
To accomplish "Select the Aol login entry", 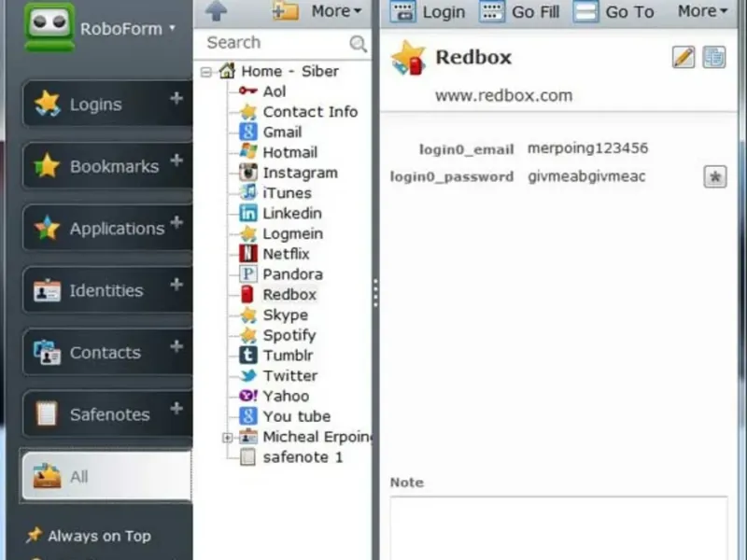I will point(262,91).
